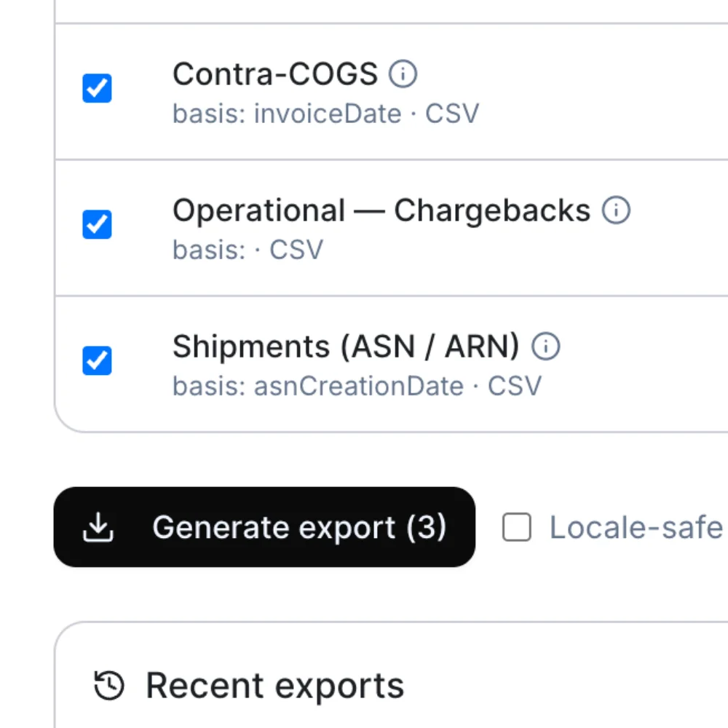Select the Contra-COGS title text

[275, 74]
